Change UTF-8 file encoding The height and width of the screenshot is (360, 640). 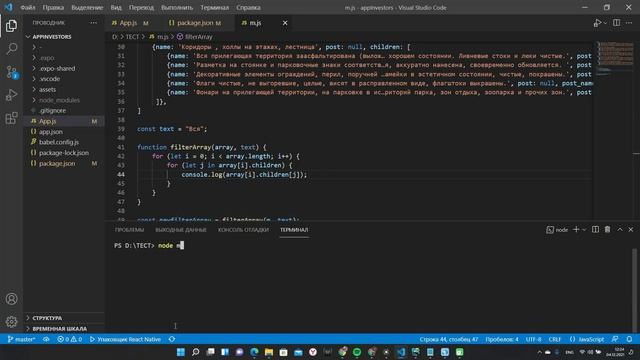click(x=533, y=339)
